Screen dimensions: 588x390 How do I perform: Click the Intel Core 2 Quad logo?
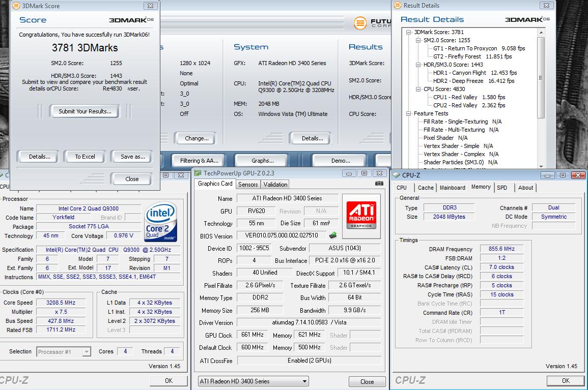[x=160, y=222]
